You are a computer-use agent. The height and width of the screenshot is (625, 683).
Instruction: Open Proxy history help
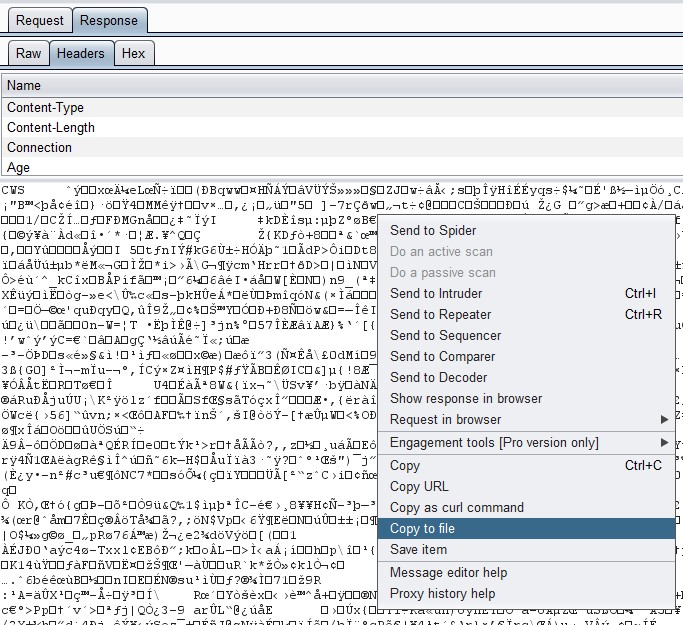tap(526, 594)
